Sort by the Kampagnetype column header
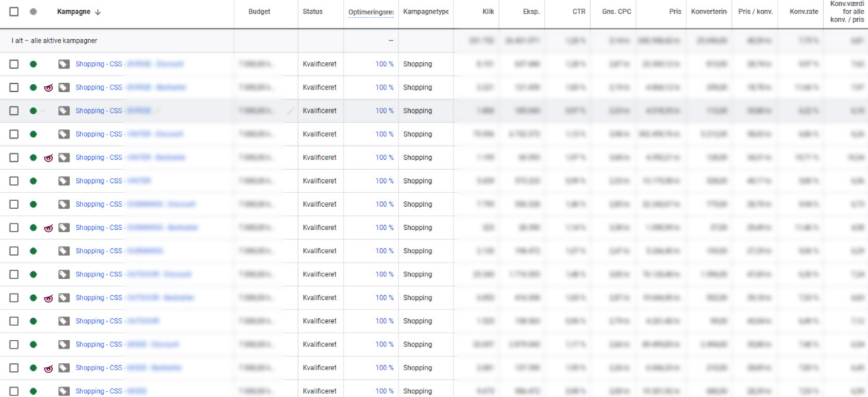868x397 pixels. (425, 12)
